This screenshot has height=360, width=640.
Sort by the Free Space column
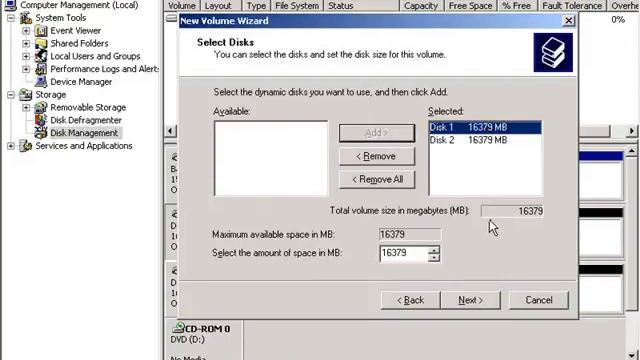[471, 6]
